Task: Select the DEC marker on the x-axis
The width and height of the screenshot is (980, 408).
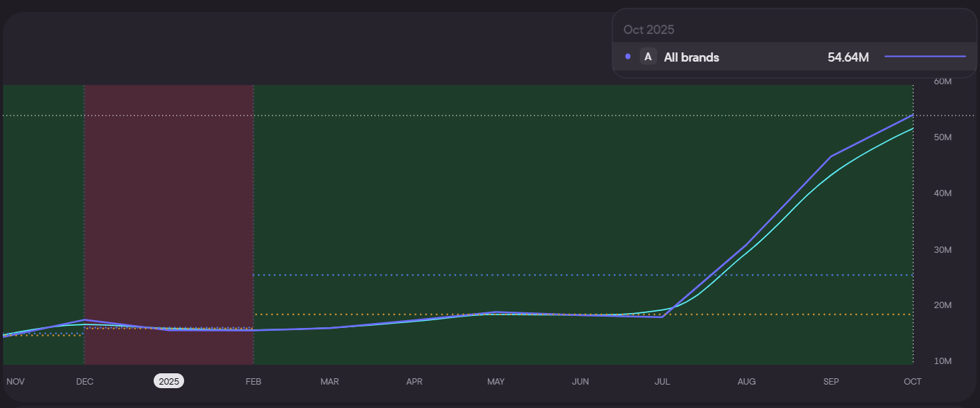Action: (x=84, y=381)
